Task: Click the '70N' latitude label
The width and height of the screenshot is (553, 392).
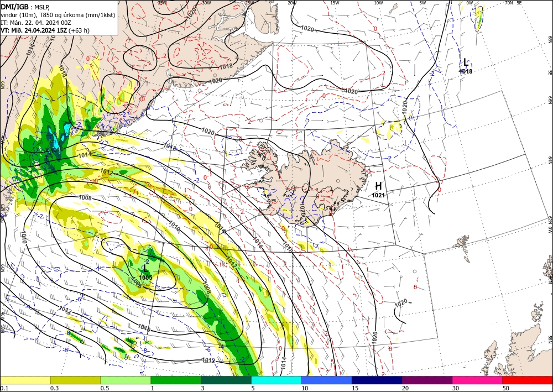Action: 509,3
